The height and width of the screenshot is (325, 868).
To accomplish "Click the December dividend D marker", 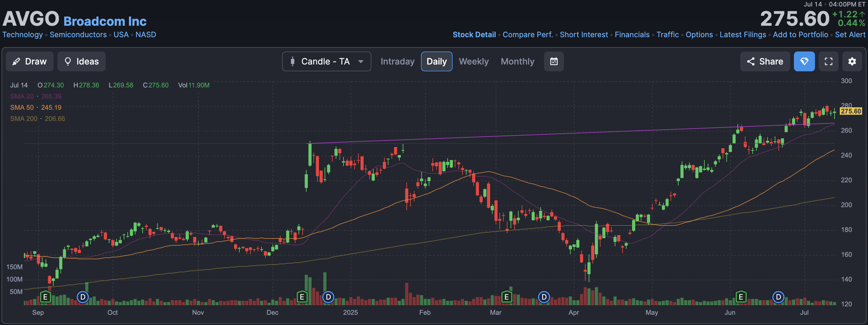I will point(328,297).
